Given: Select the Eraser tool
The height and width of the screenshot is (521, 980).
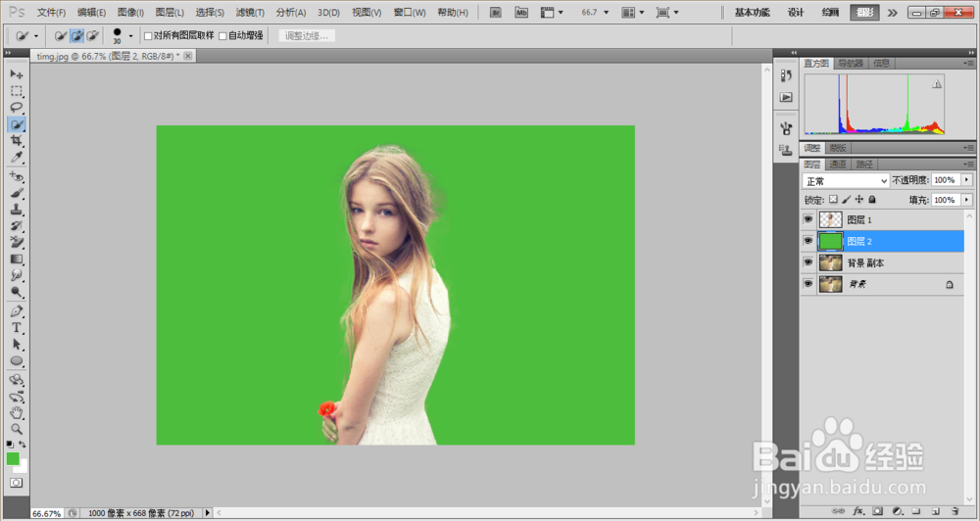Looking at the screenshot, I should (17, 243).
